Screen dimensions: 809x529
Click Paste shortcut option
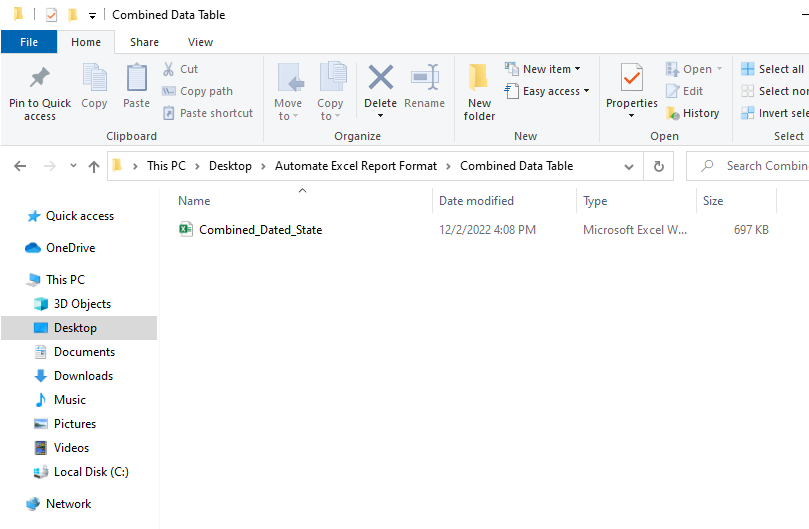point(208,113)
